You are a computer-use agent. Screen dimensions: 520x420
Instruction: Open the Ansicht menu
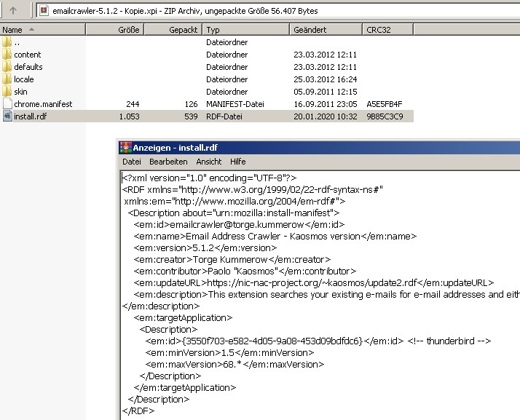coord(209,162)
